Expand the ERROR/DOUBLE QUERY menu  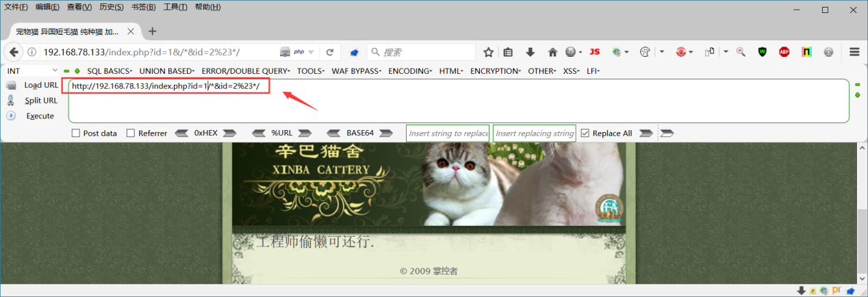pyautogui.click(x=246, y=70)
